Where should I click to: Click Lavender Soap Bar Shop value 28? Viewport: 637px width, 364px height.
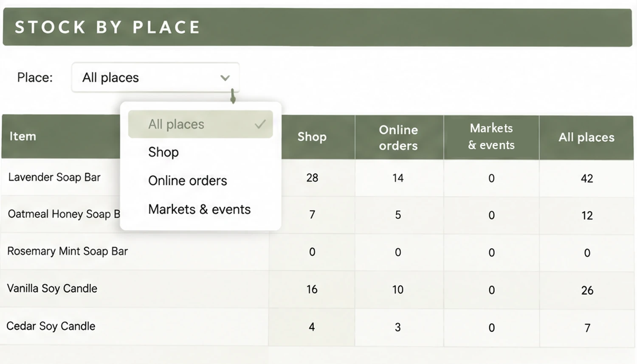coord(312,178)
